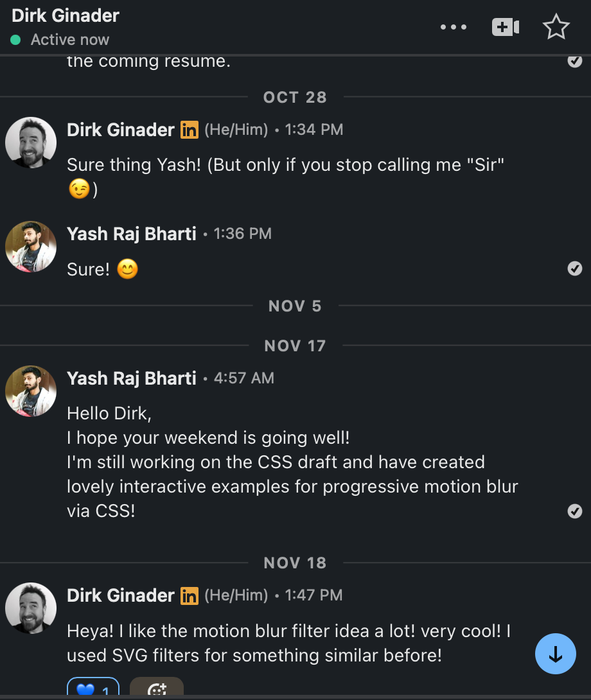The height and width of the screenshot is (700, 591).
Task: Click Yash Raj Bharti's name at 1:36 PM
Action: pos(131,234)
